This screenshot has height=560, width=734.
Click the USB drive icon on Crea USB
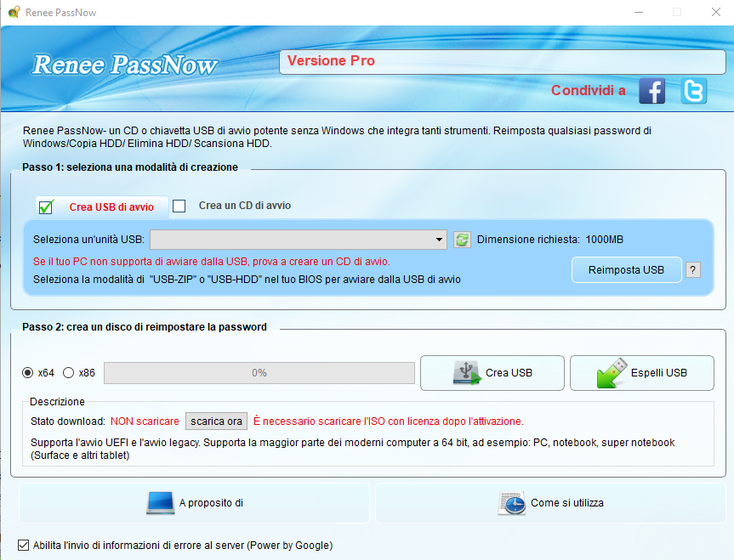[x=467, y=373]
